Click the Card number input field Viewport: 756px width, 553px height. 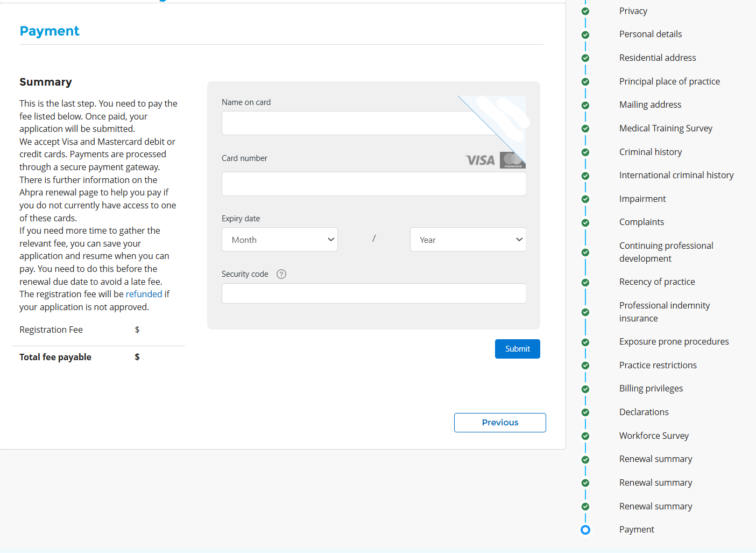tap(373, 184)
